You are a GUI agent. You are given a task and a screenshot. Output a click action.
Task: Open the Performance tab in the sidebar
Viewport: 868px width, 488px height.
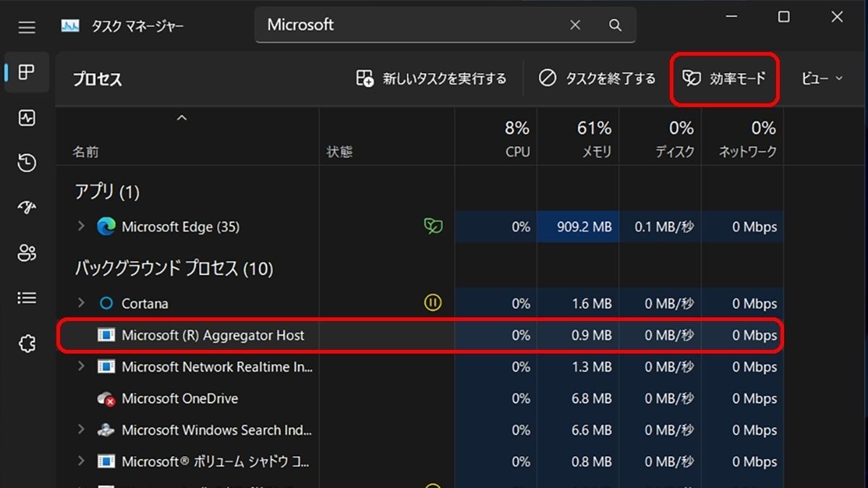pyautogui.click(x=27, y=118)
